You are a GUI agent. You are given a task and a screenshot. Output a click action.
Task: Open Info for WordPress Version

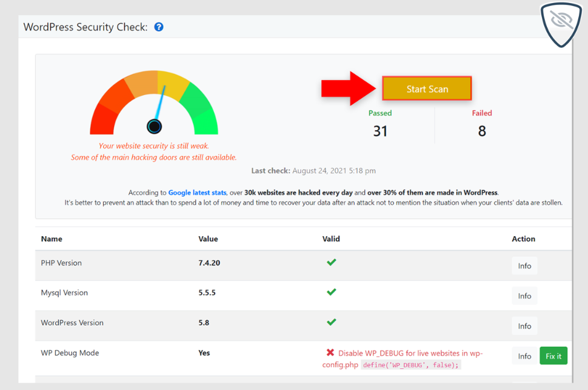(524, 326)
